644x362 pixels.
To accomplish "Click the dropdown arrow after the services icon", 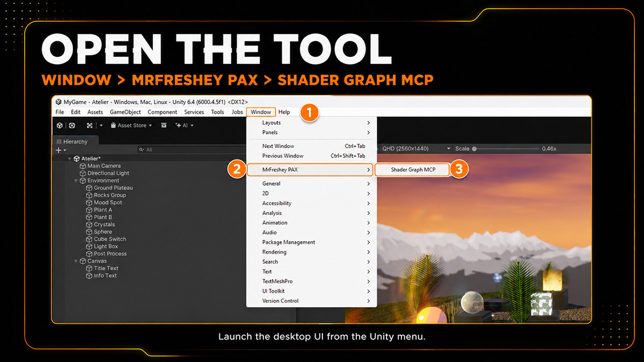I will click(101, 125).
